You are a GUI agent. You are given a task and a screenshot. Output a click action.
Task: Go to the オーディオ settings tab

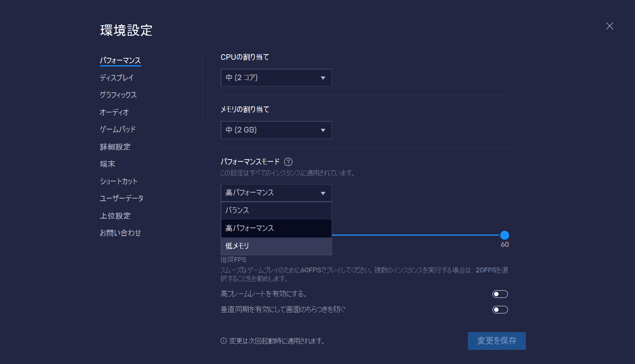tap(114, 112)
